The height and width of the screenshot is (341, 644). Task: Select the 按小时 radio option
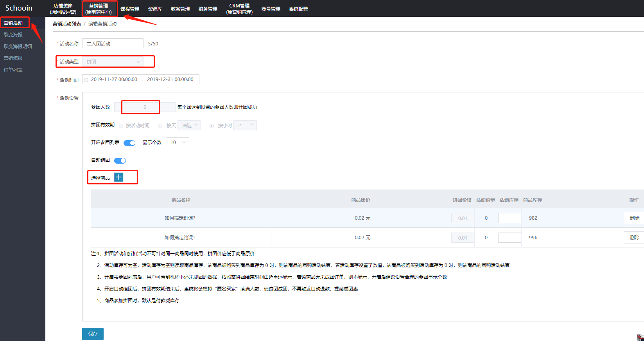tap(212, 126)
